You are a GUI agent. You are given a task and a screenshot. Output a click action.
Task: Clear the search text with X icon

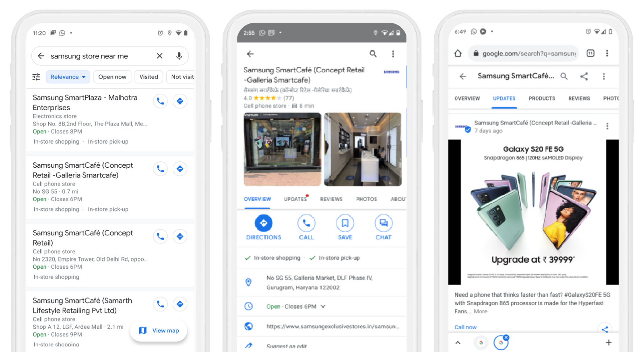pyautogui.click(x=160, y=56)
